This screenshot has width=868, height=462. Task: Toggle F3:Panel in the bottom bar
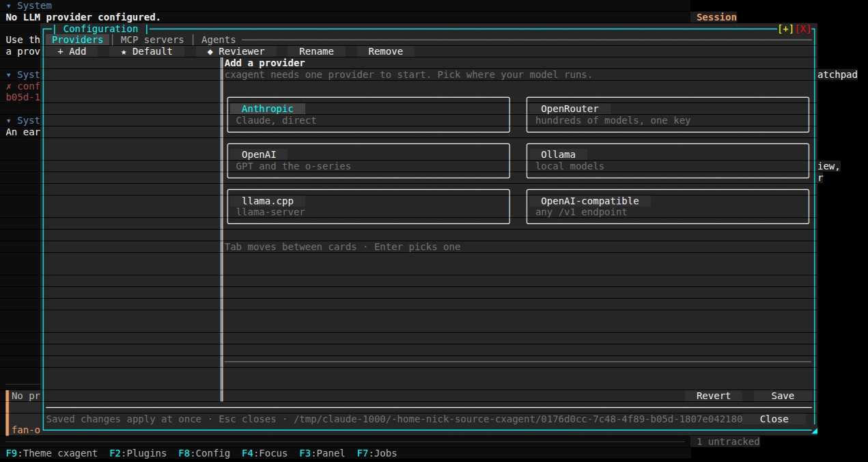[322, 453]
